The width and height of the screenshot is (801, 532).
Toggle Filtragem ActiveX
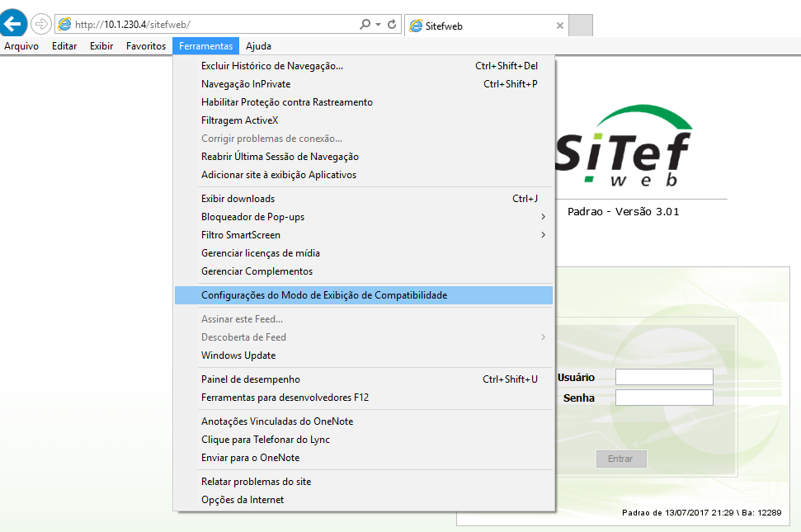364,120
